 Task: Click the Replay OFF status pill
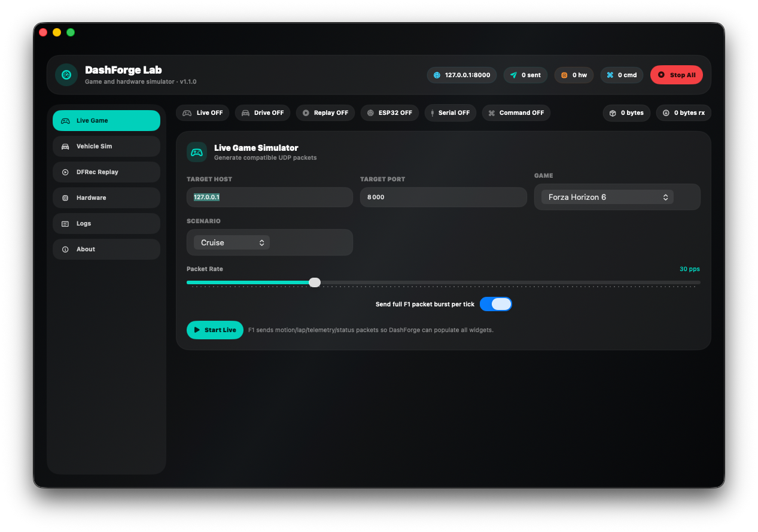point(325,113)
